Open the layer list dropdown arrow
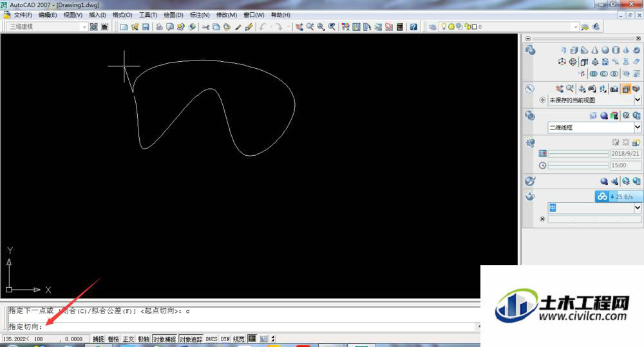The width and height of the screenshot is (644, 347). 575,26
